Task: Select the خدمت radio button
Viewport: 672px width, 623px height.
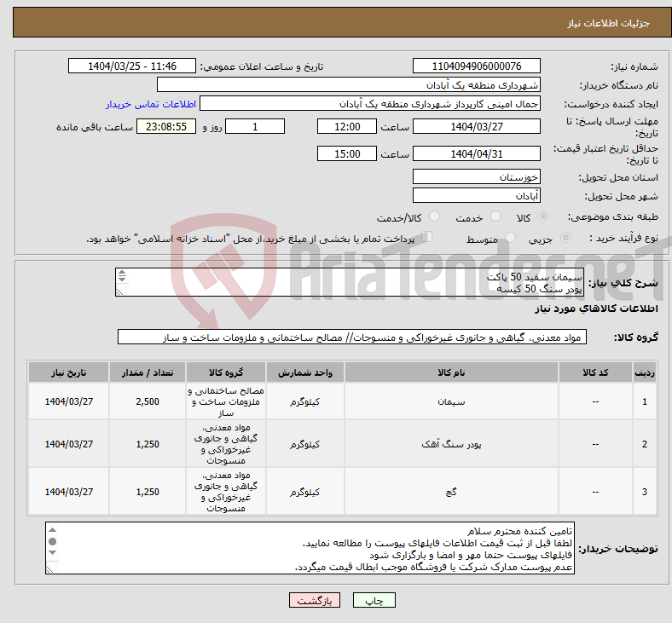Action: [495, 216]
